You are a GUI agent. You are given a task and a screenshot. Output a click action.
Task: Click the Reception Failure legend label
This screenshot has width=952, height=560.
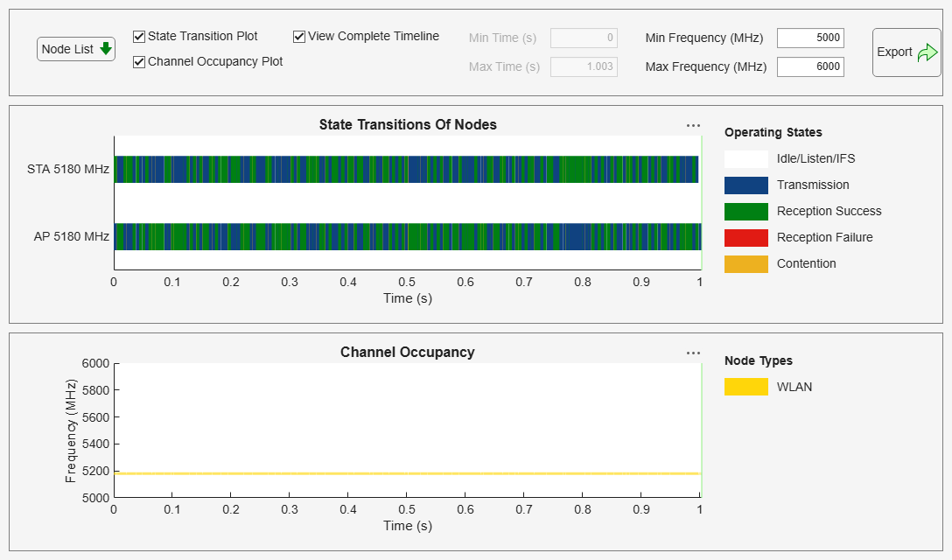point(825,237)
